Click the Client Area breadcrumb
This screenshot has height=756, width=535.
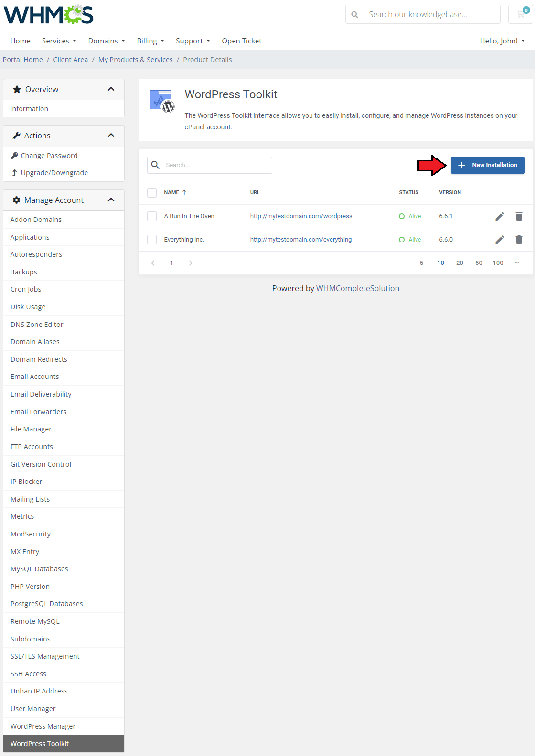click(71, 60)
